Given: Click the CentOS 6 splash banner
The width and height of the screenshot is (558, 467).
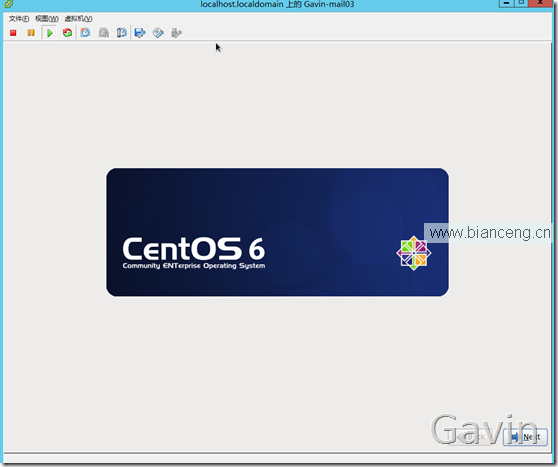Looking at the screenshot, I should (x=277, y=232).
